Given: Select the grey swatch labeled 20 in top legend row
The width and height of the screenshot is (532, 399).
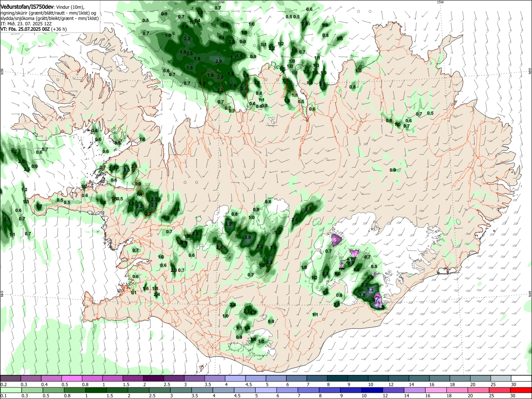Looking at the screenshot, I should point(480,379).
